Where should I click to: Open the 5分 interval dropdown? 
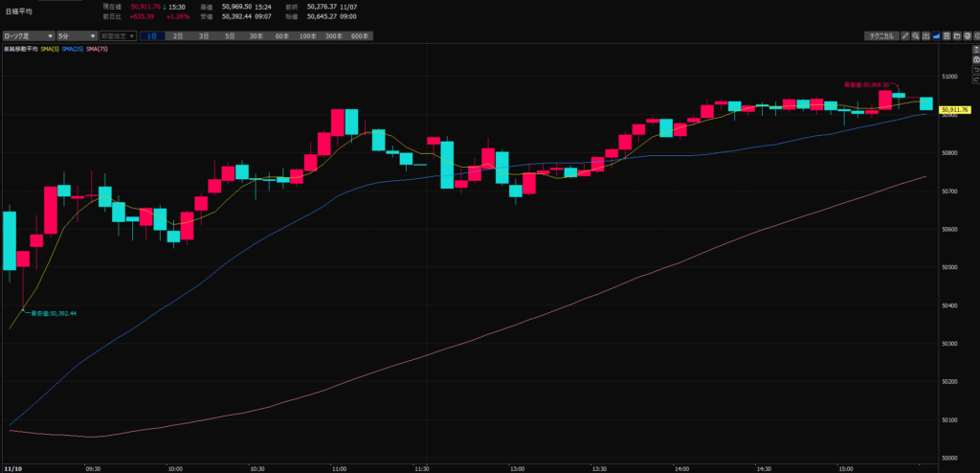75,35
